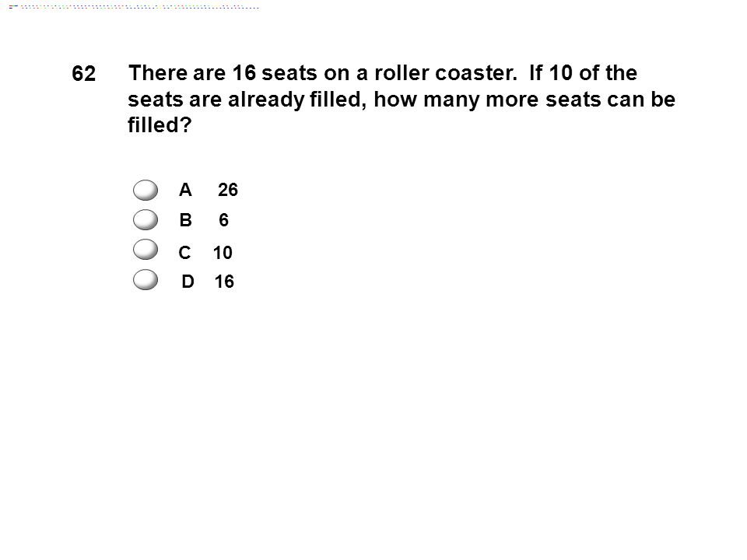The height and width of the screenshot is (560, 747).
Task: Click the answer value 10 beside C
Action: click(223, 252)
